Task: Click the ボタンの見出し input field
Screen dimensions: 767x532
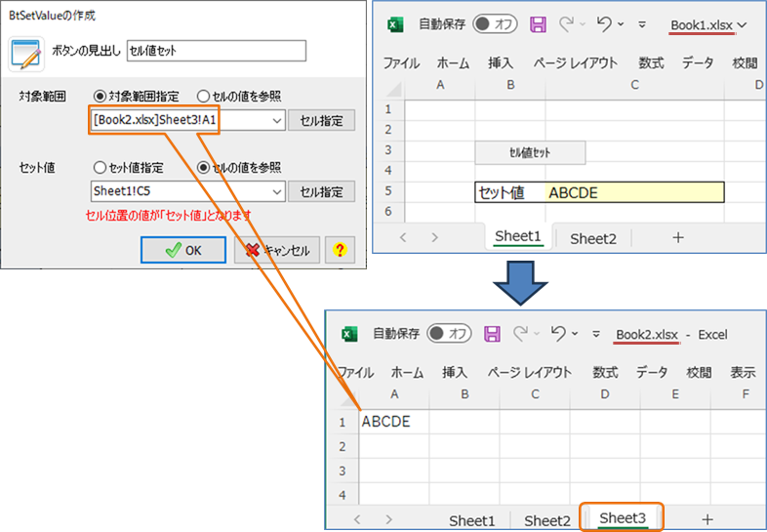Action: click(217, 51)
